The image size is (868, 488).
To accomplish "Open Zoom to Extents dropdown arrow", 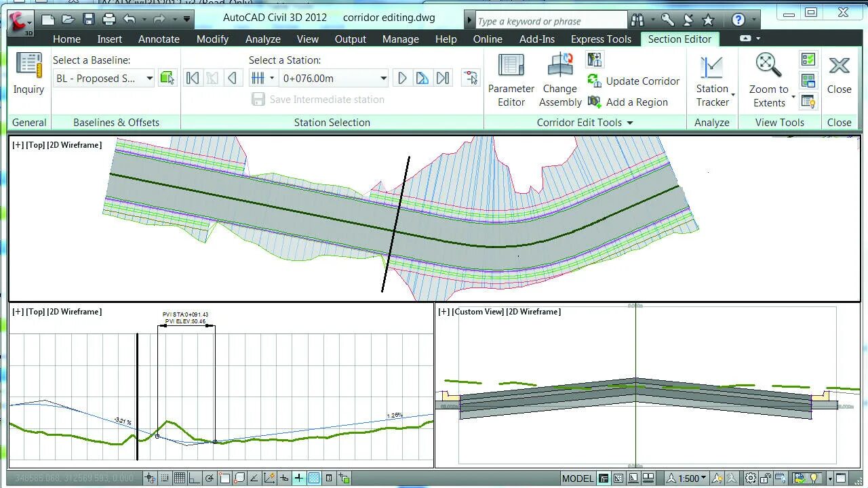I will 793,96.
